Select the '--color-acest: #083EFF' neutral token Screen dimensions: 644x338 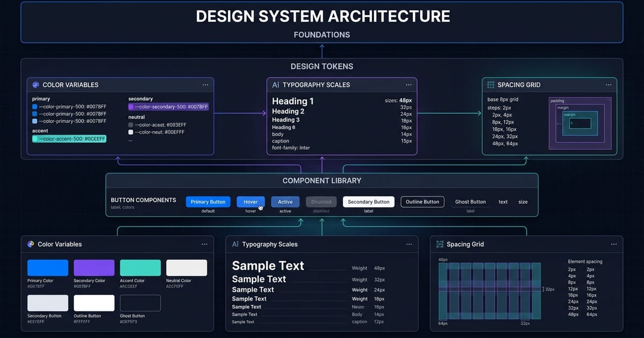click(x=157, y=124)
